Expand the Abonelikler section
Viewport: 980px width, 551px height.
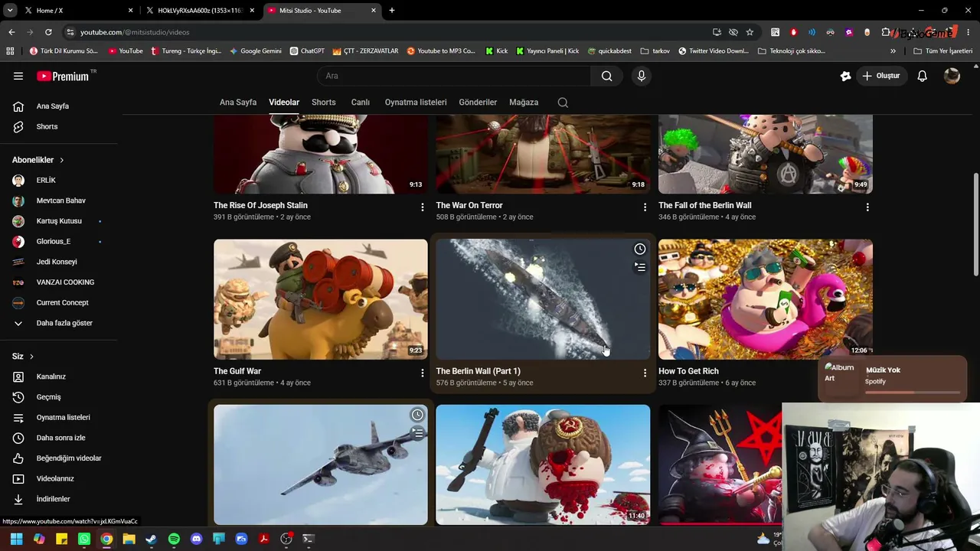[x=38, y=160]
